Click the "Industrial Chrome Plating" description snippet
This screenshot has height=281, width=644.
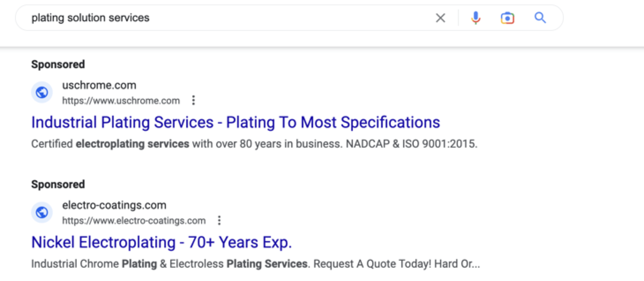point(94,264)
